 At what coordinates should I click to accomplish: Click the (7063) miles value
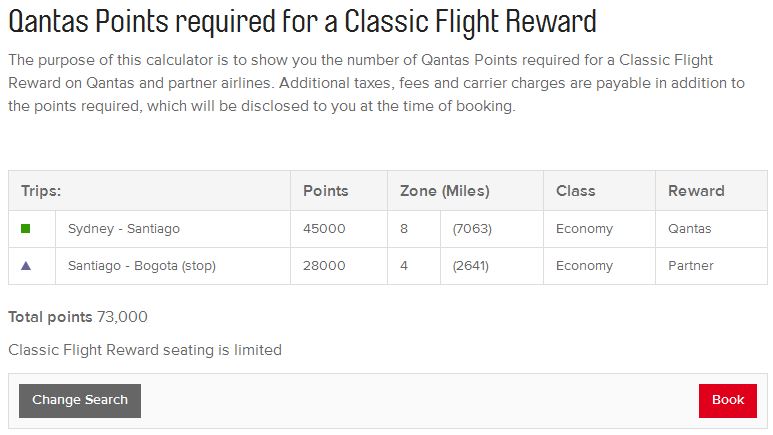tap(472, 229)
